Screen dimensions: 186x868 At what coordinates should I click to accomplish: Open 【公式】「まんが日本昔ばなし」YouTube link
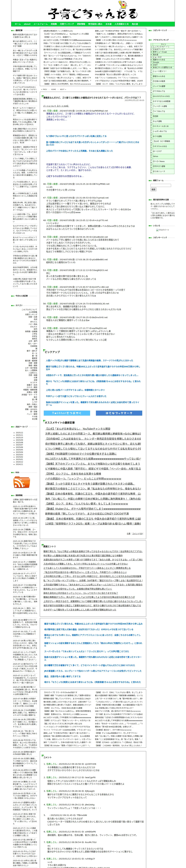click(x=78, y=429)
